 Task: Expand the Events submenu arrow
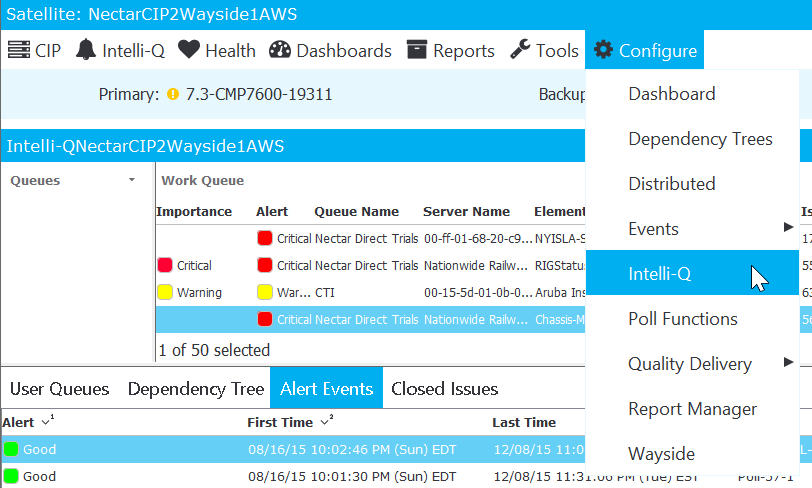(x=788, y=227)
